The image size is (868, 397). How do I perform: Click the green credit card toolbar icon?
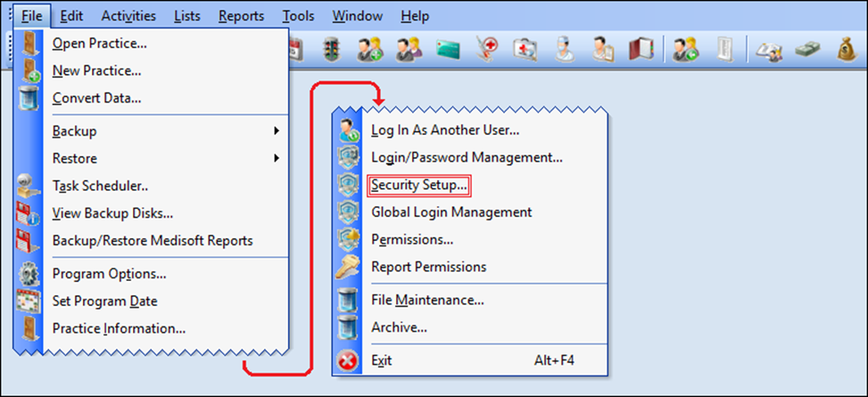point(448,50)
